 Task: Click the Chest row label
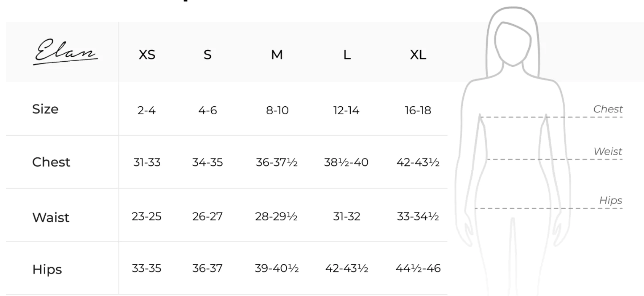click(51, 162)
